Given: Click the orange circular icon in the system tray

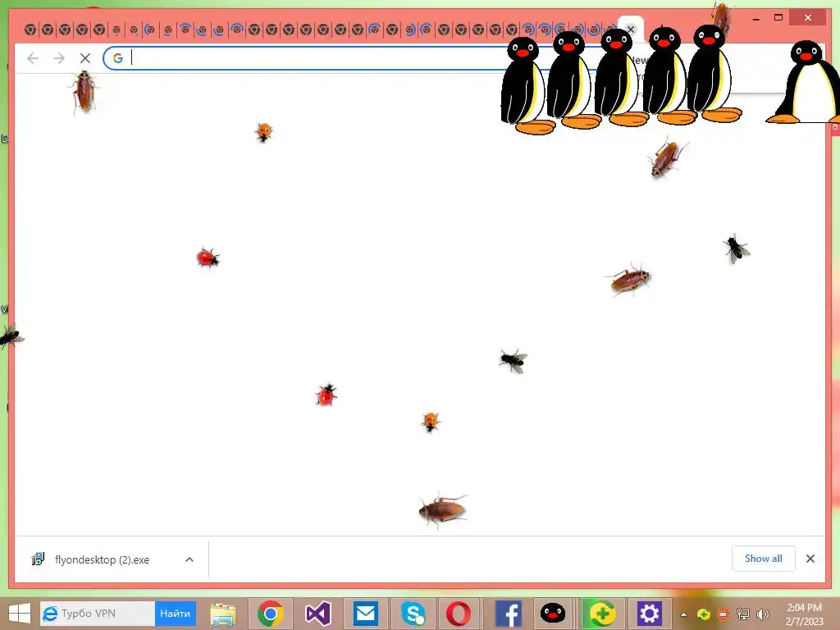Looking at the screenshot, I should coord(723,614).
